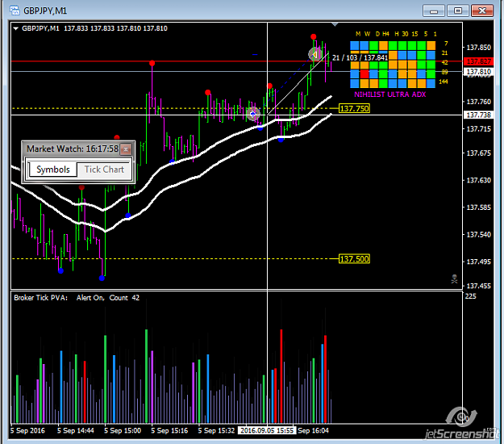This screenshot has width=504, height=444.
Task: Click the trendline start handle near 137.738
Action: point(253,114)
